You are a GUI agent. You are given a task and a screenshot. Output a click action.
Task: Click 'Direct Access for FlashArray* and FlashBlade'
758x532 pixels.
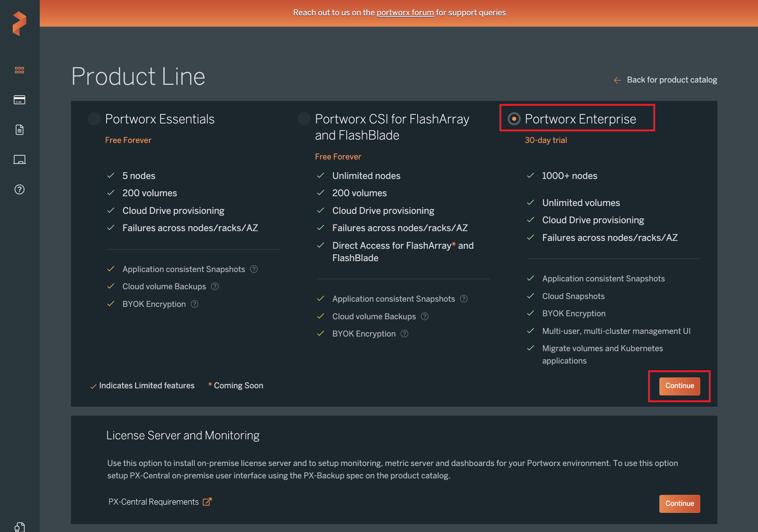(403, 252)
